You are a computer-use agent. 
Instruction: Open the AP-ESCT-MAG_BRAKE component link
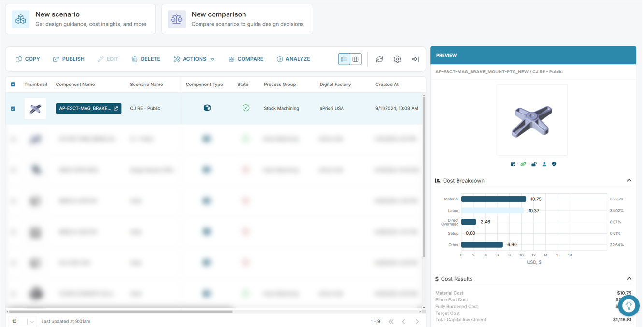coord(88,108)
